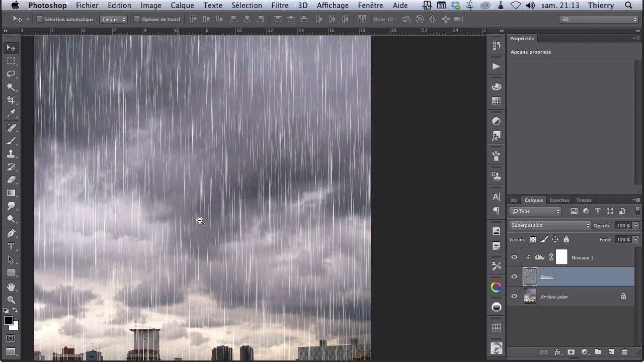Hide the Niveaux 1 layer

514,257
